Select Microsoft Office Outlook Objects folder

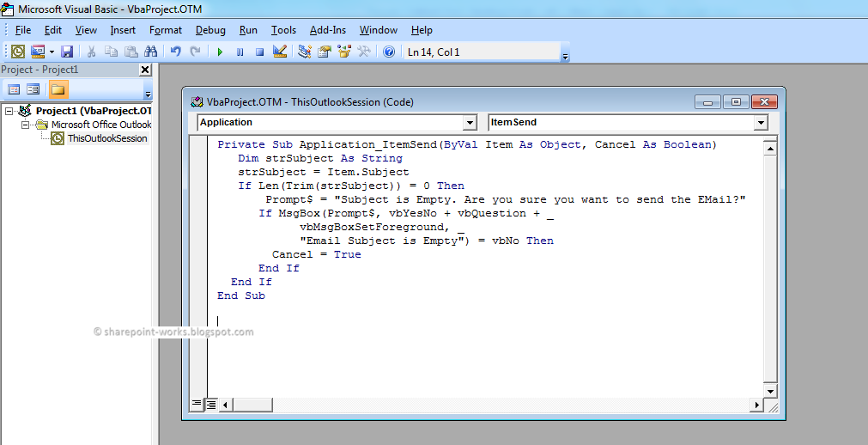click(101, 125)
